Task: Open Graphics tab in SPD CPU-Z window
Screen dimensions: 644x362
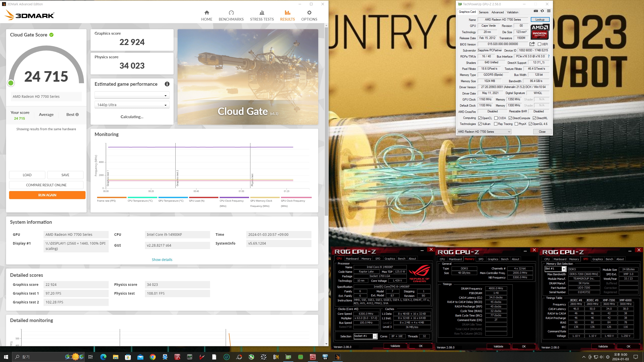Action: pyautogui.click(x=597, y=259)
